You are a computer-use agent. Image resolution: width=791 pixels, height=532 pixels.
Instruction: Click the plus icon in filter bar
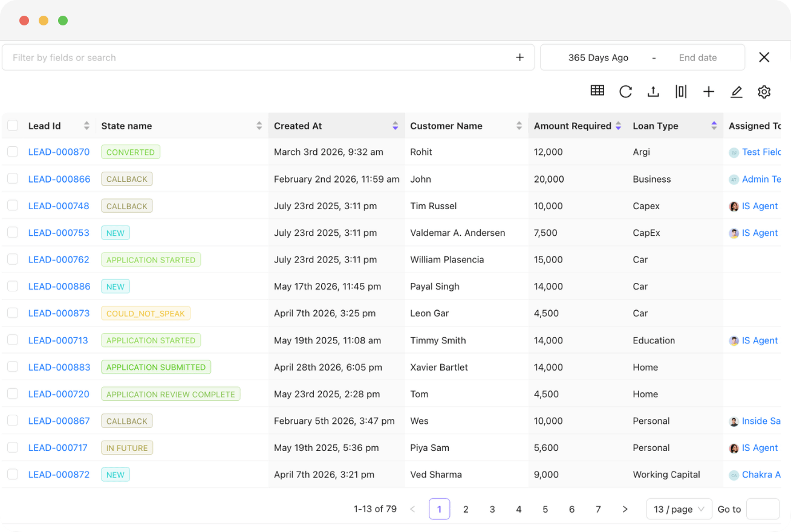click(x=519, y=57)
